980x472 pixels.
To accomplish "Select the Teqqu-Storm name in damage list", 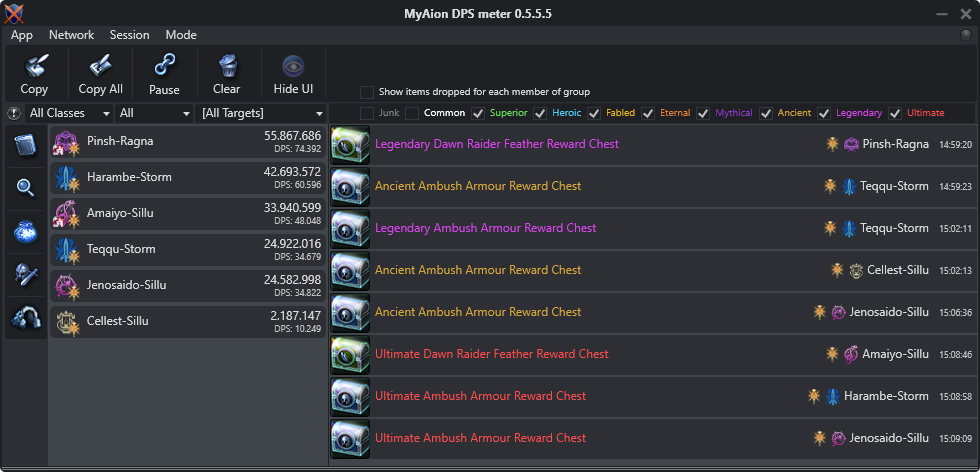I will [x=121, y=249].
